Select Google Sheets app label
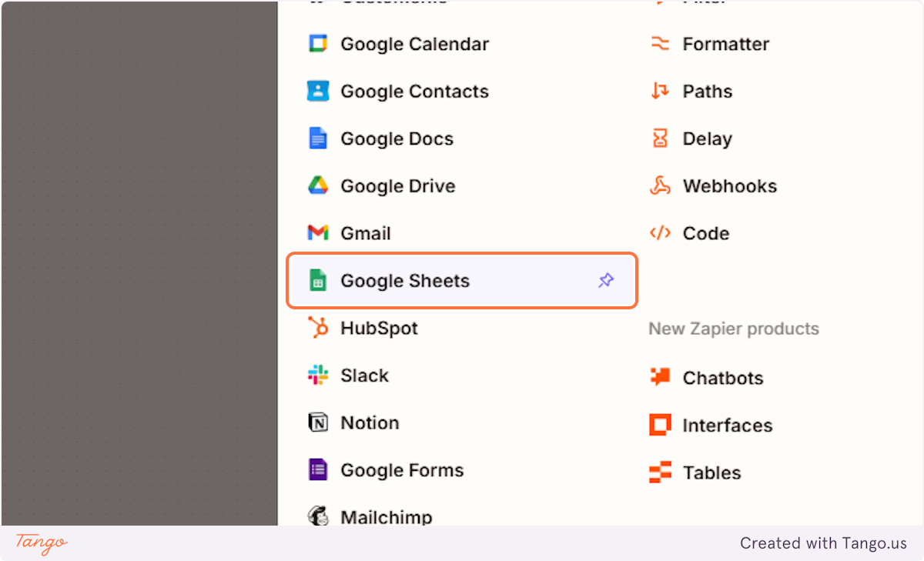 tap(405, 280)
